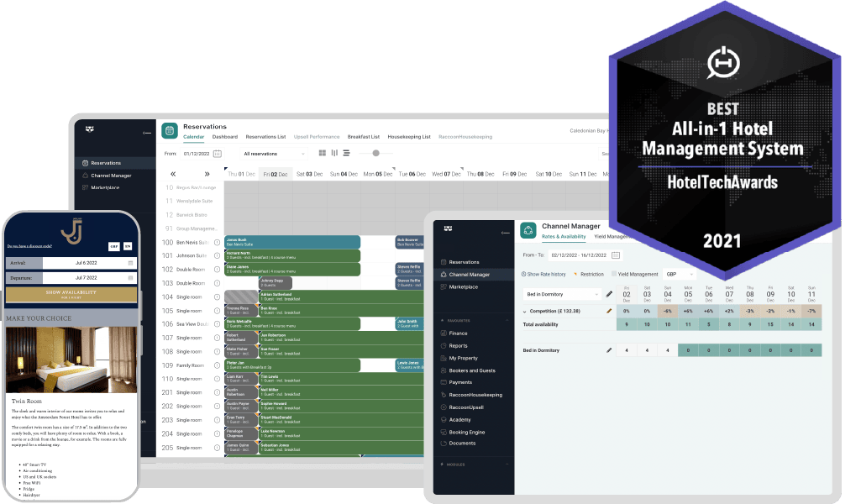Image resolution: width=861 pixels, height=504 pixels.
Task: Open the Reservations List tab
Action: tap(265, 137)
